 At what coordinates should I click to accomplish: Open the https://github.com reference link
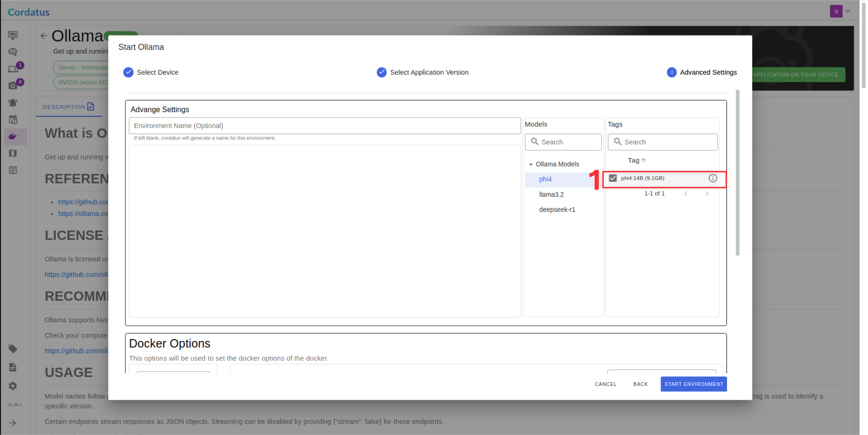tap(83, 202)
